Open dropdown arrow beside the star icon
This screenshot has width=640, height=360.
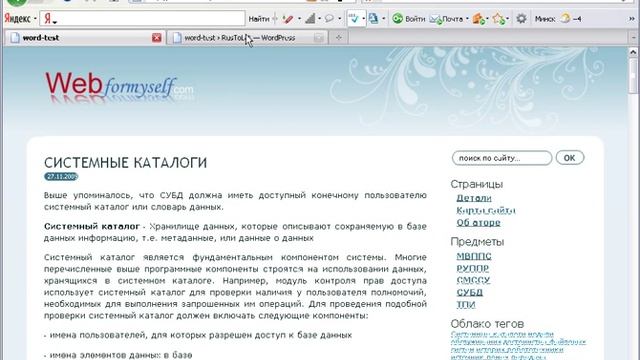click(x=507, y=19)
